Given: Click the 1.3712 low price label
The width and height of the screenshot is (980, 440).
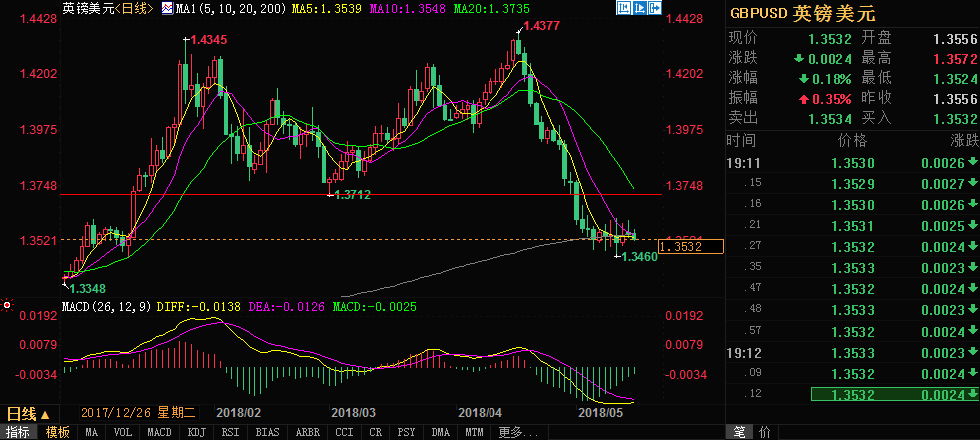Looking at the screenshot, I should (353, 195).
